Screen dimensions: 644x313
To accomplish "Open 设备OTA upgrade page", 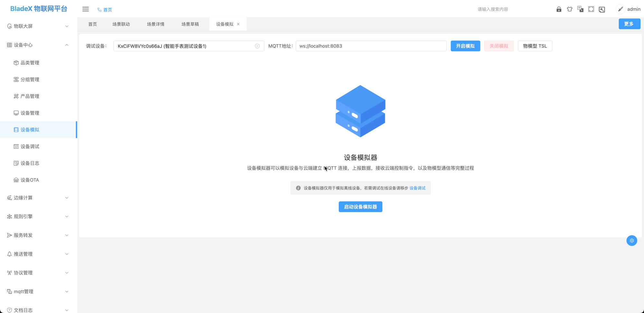I will (31, 180).
